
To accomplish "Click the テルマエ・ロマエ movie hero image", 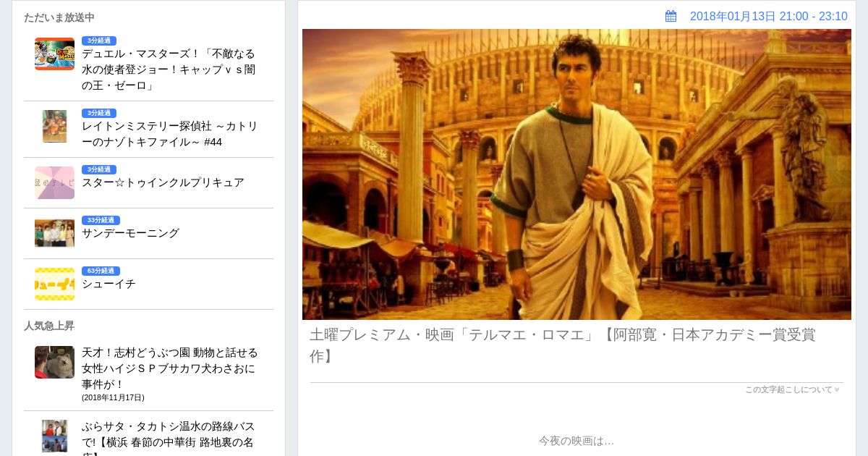I will point(576,174).
